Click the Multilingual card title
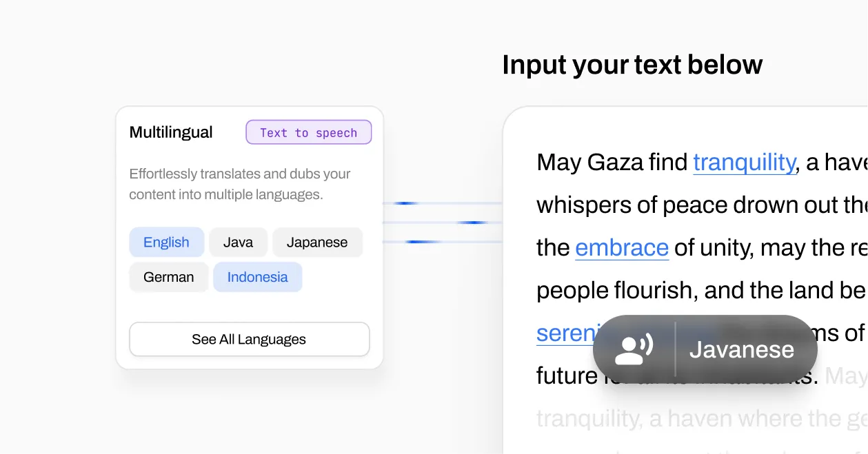 [171, 132]
